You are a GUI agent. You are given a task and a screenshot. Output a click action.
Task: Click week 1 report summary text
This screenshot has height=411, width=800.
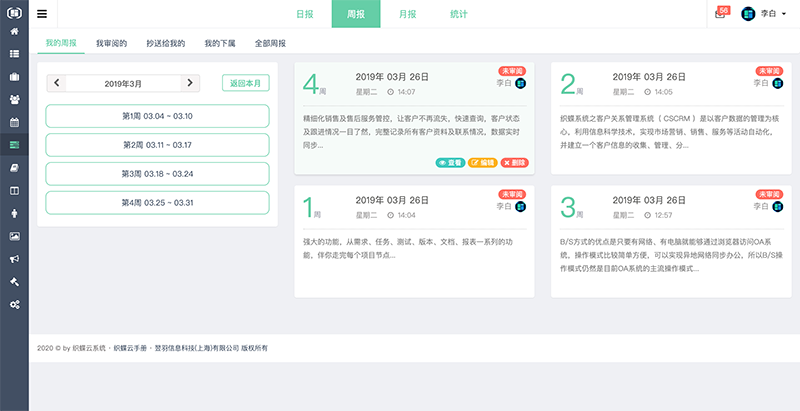[407, 248]
